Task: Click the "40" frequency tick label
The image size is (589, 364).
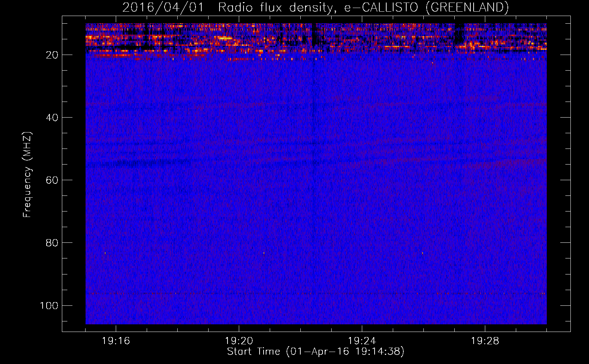Action: pyautogui.click(x=52, y=118)
